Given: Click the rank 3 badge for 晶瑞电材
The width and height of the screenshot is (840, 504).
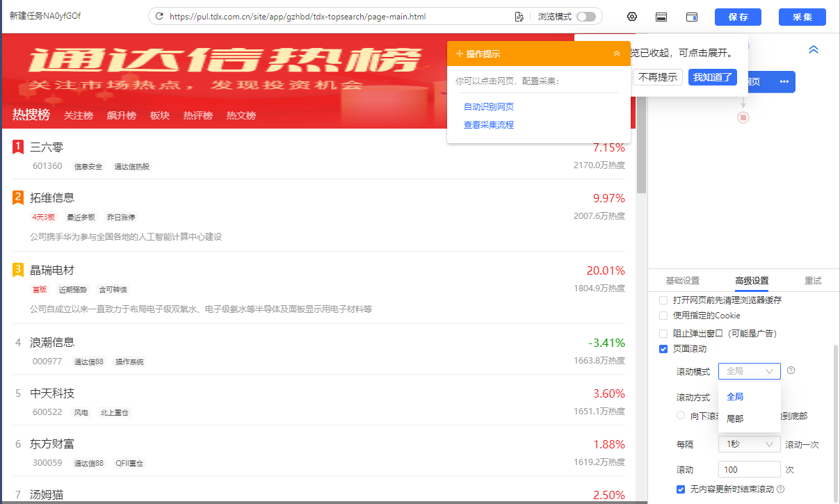Looking at the screenshot, I should coord(18,270).
